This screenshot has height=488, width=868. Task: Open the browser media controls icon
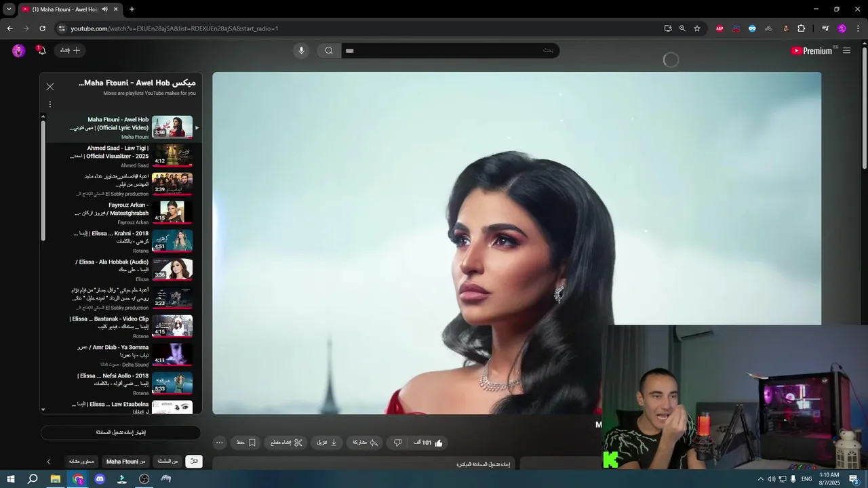click(825, 28)
